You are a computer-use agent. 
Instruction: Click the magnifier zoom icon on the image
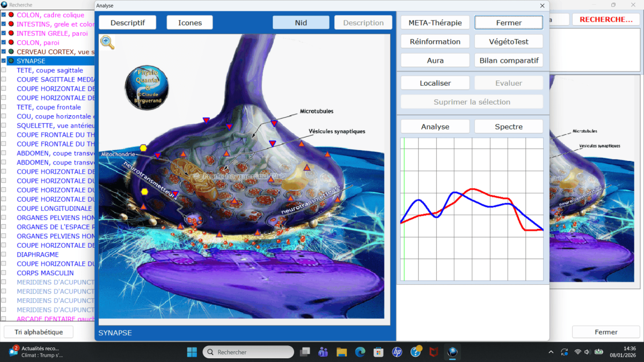(107, 42)
